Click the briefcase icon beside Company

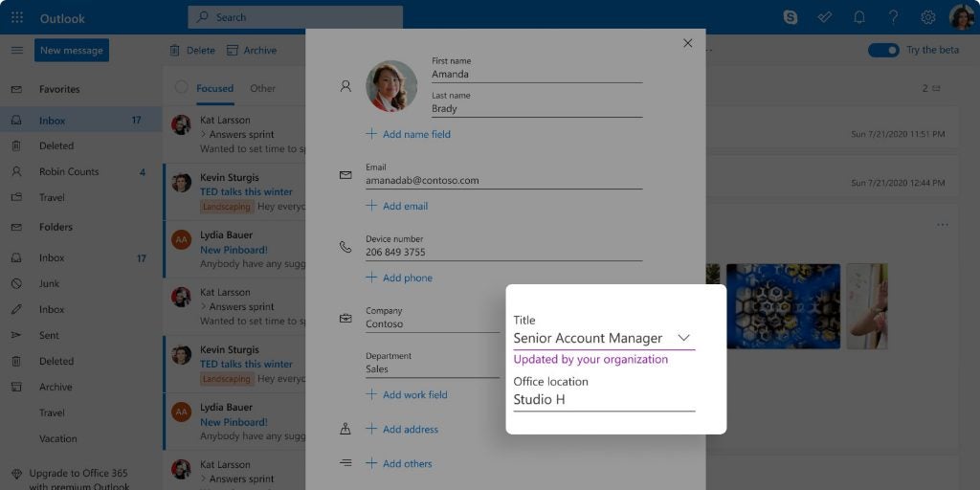345,319
